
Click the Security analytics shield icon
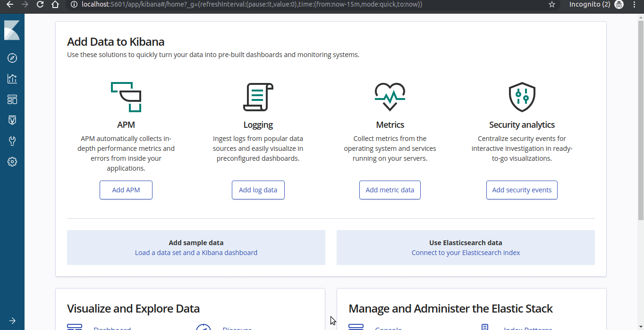click(x=522, y=97)
